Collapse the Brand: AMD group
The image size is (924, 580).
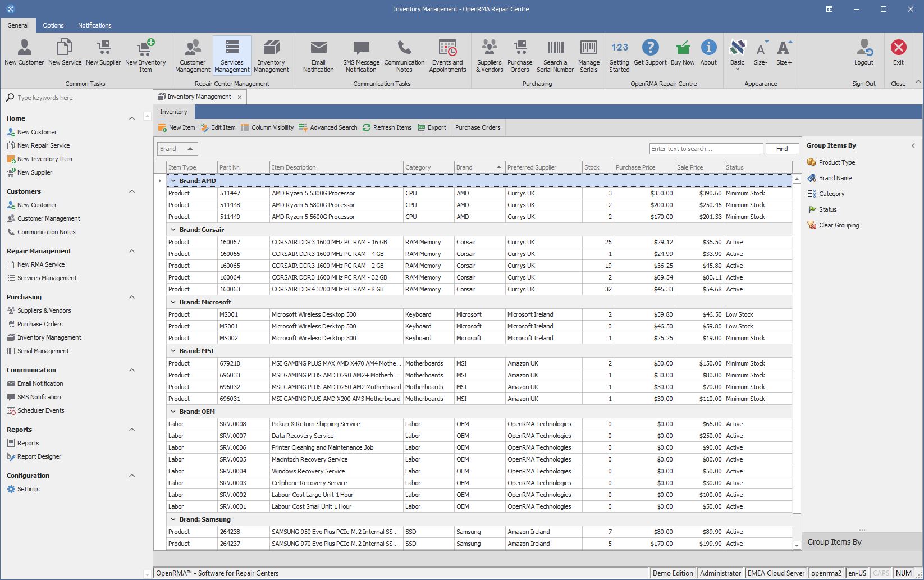click(x=173, y=181)
